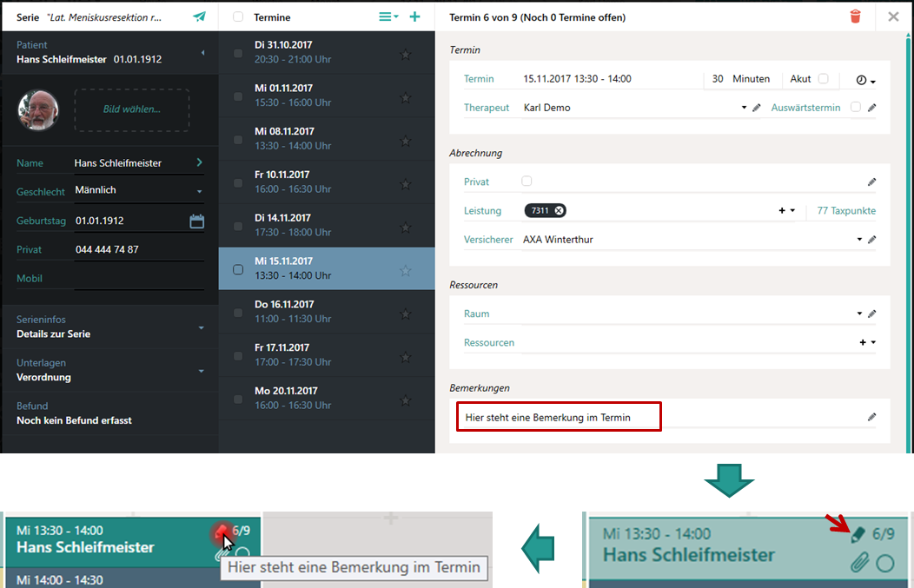Open the Termine list menu icon
The width and height of the screenshot is (914, 588).
pos(387,17)
